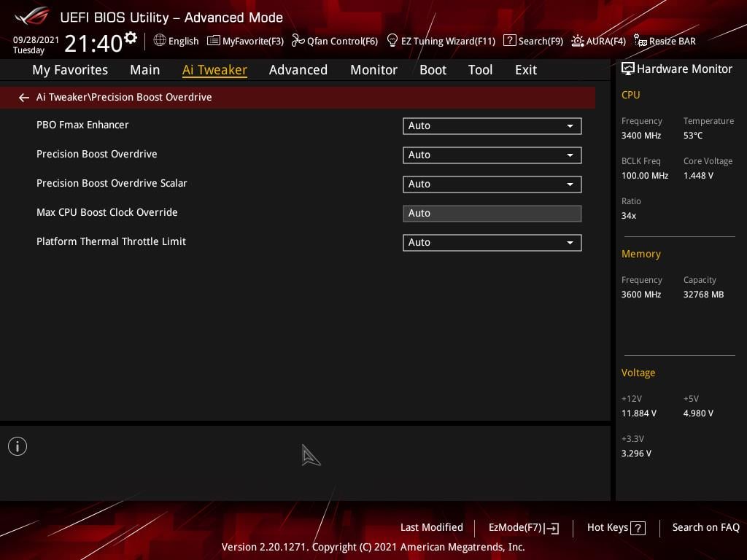Click the PBO Fmax Enhancer label
The width and height of the screenshot is (747, 560).
(82, 125)
